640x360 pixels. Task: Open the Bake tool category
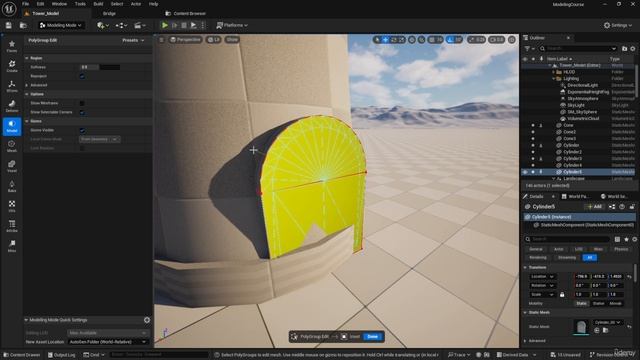[12, 186]
